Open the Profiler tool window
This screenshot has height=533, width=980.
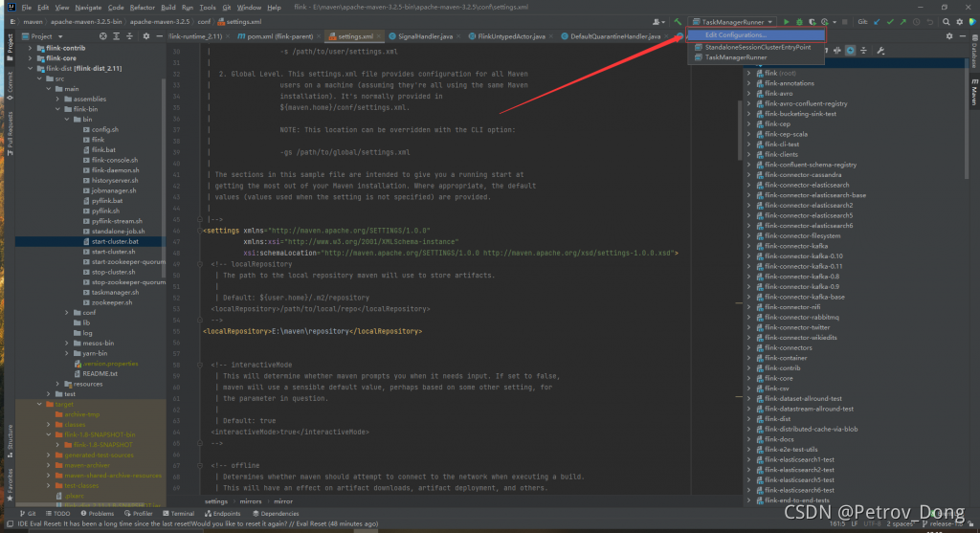[138, 514]
